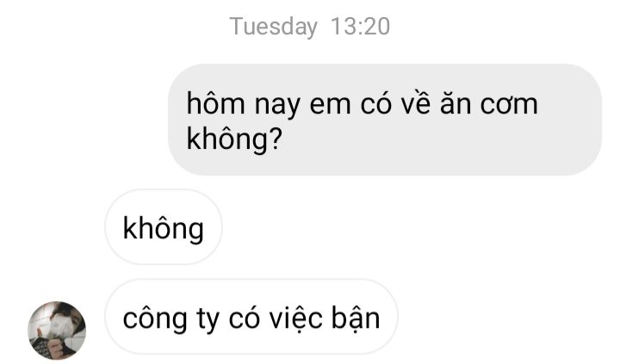Click "công ty" in the last message
The height and width of the screenshot is (364, 620).
point(170,318)
